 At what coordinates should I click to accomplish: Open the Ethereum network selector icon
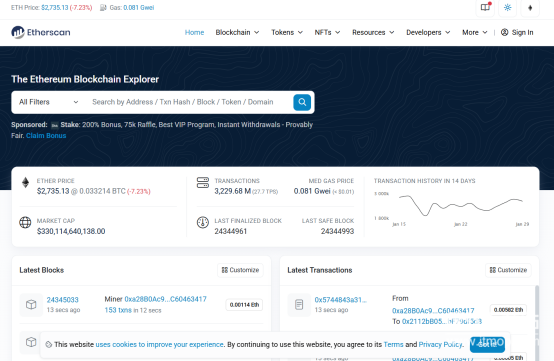[x=530, y=7]
